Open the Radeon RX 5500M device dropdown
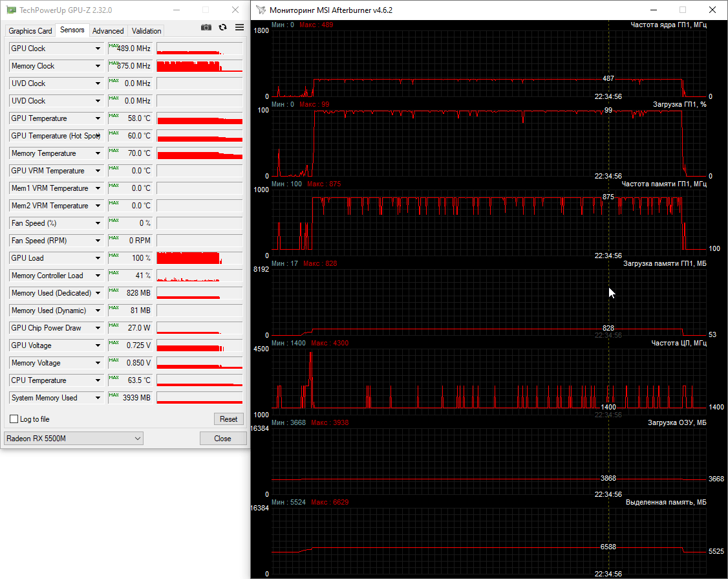The image size is (728, 579). (73, 439)
